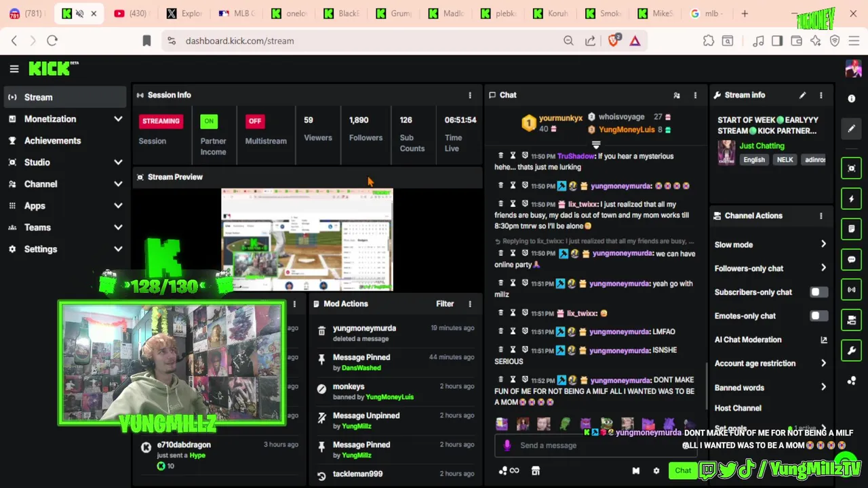Open the shop icon below message box
The width and height of the screenshot is (868, 488).
535,470
